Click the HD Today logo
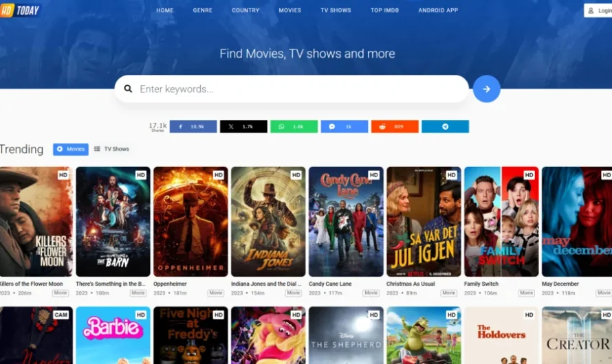612x364 pixels. [21, 10]
